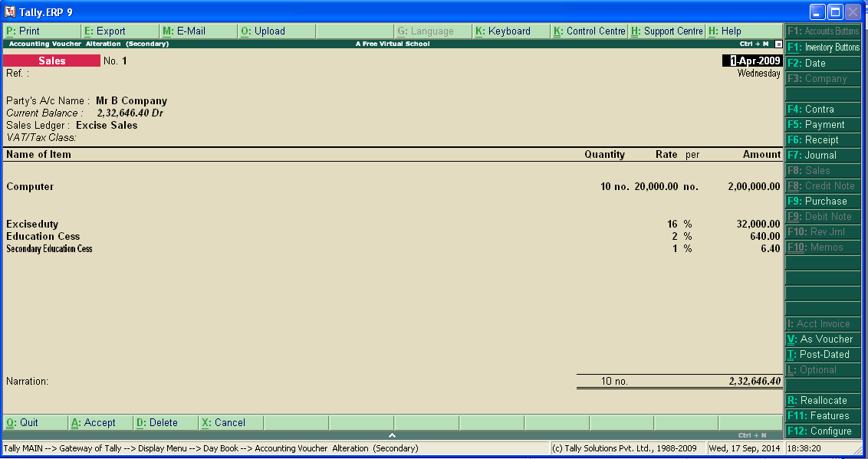Open Tally Help
This screenshot has height=459, width=868.
(725, 31)
